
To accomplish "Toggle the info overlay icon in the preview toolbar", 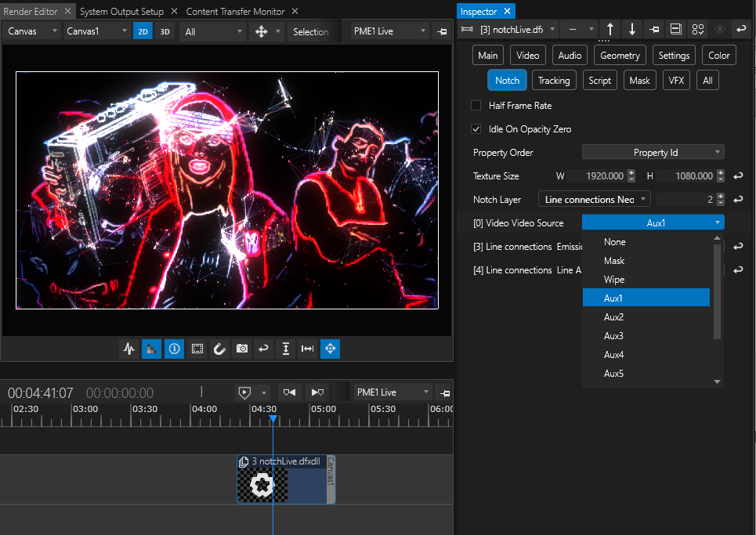I will coord(175,349).
